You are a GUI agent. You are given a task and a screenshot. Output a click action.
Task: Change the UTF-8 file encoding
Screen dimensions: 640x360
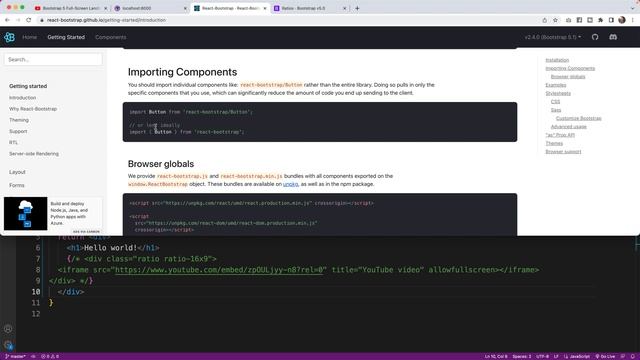[x=542, y=356]
